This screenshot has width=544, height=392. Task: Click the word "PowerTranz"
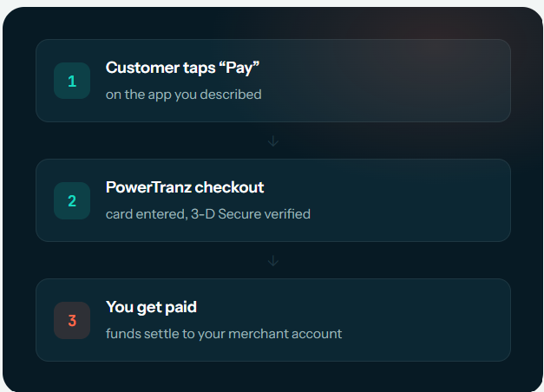149,187
